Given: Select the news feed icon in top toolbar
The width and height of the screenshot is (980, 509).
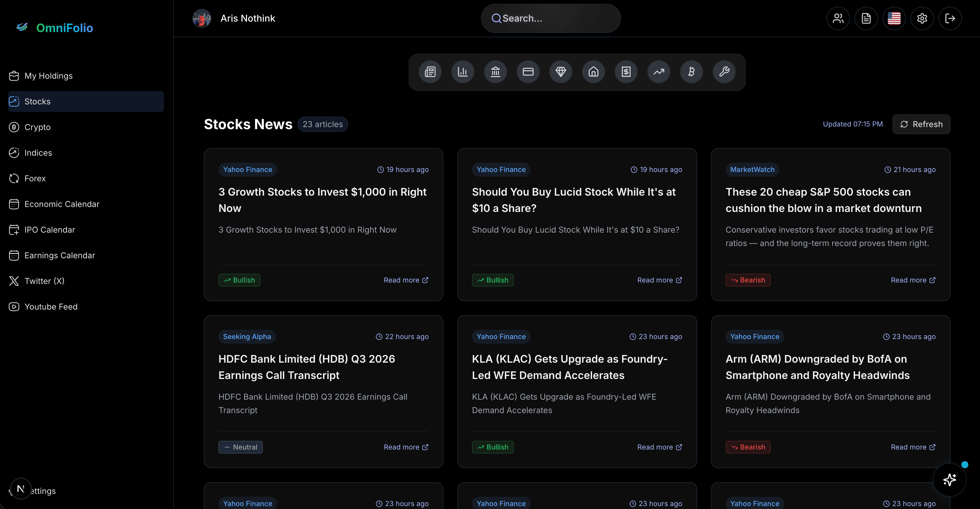Looking at the screenshot, I should coord(430,71).
